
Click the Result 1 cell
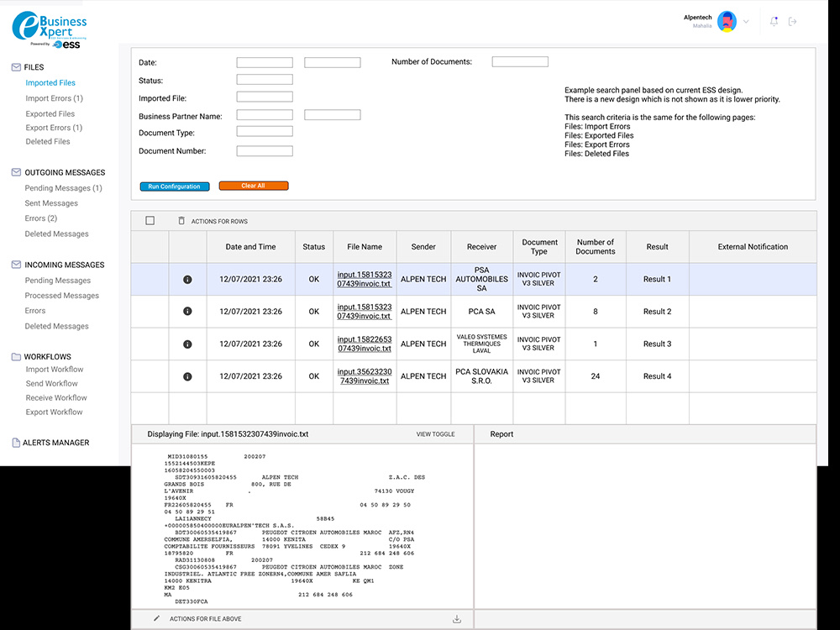(658, 279)
